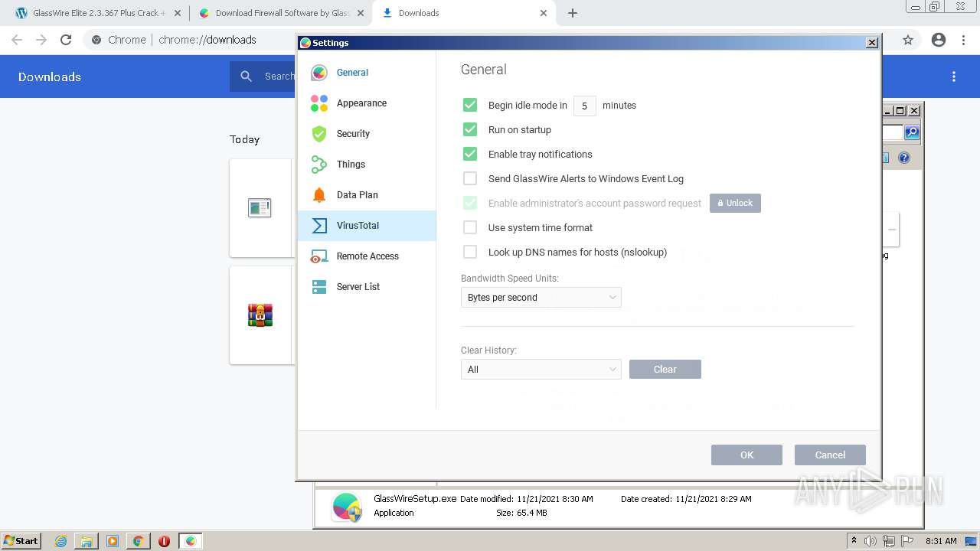Click the WinRAR archive download thumbnail
Image resolution: width=980 pixels, height=551 pixels.
click(260, 315)
